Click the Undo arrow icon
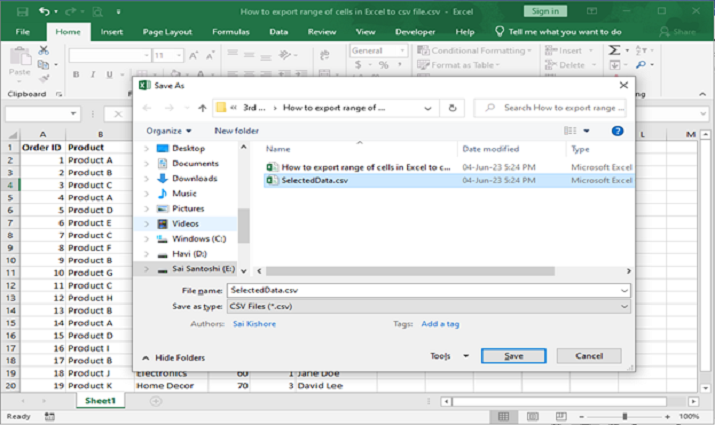 pos(45,11)
